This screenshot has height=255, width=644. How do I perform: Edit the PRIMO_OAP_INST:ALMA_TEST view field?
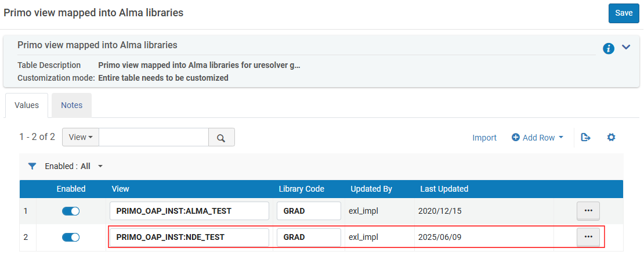tap(189, 211)
